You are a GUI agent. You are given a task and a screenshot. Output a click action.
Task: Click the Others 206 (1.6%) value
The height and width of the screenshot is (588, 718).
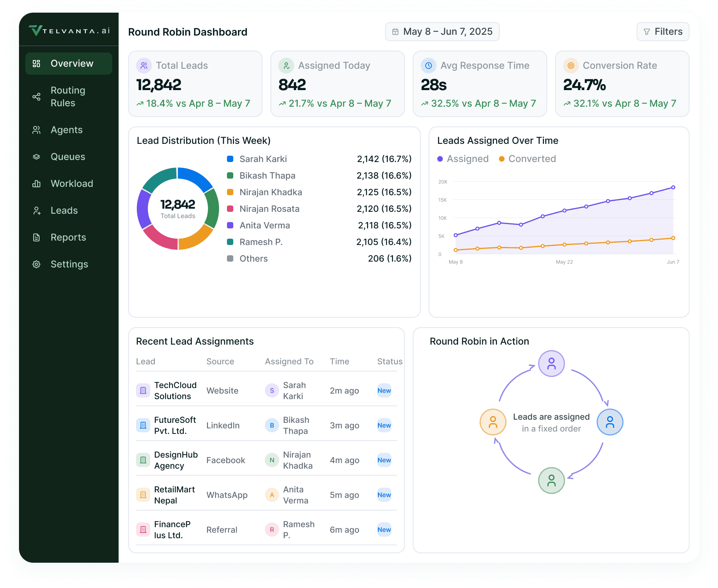click(x=390, y=259)
